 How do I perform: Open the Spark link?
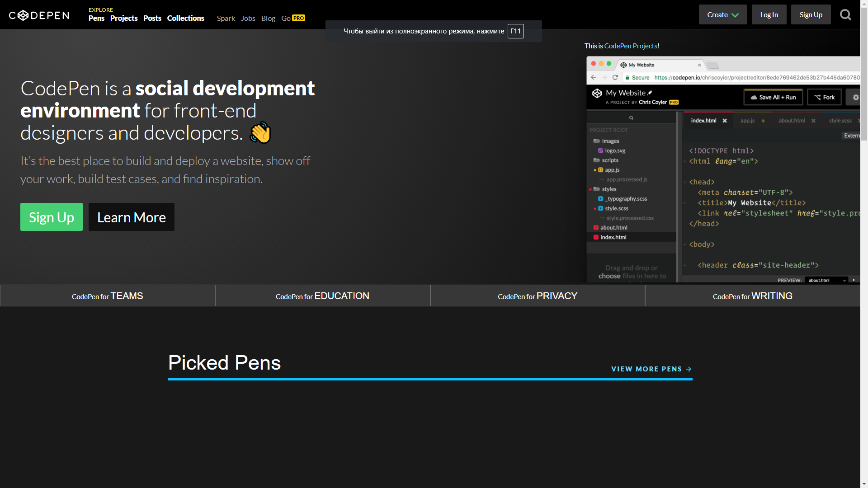(x=226, y=18)
